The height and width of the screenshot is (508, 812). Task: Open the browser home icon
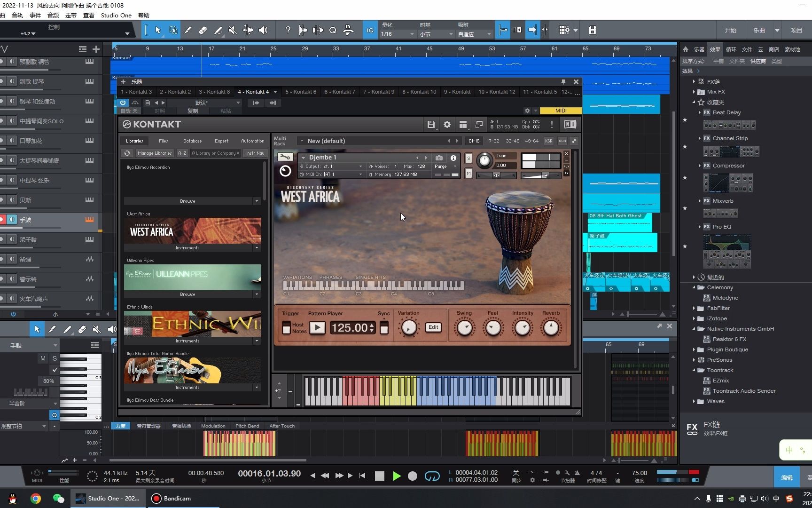[686, 49]
